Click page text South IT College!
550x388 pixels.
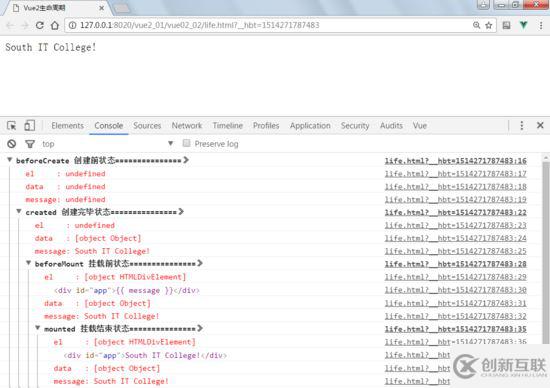51,47
